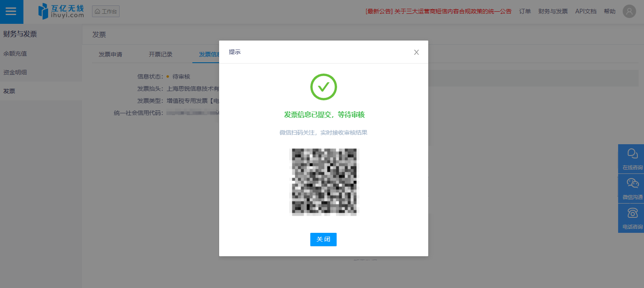This screenshot has width=644, height=288.
Task: Click the blue 关闭 button
Action: pos(323,240)
